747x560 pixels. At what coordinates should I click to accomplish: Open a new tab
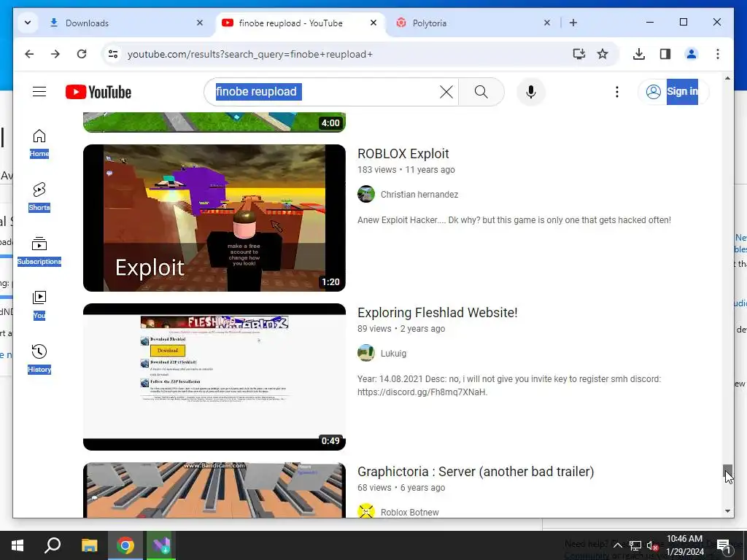[x=573, y=23]
